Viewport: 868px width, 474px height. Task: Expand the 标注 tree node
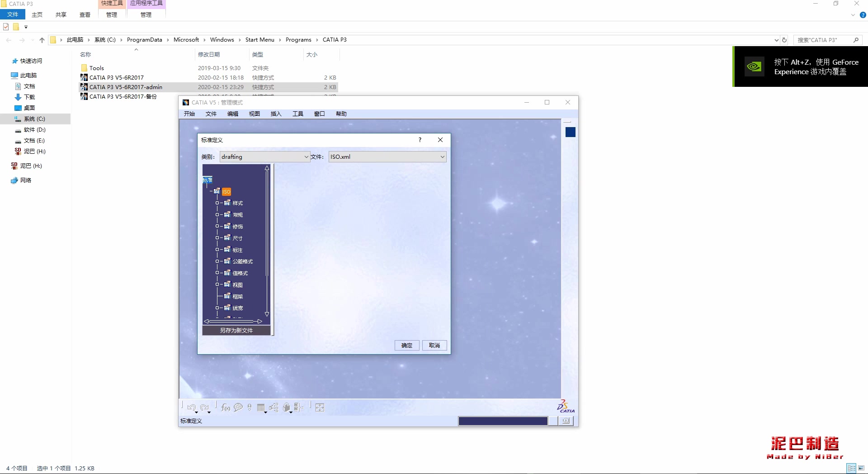(217, 250)
